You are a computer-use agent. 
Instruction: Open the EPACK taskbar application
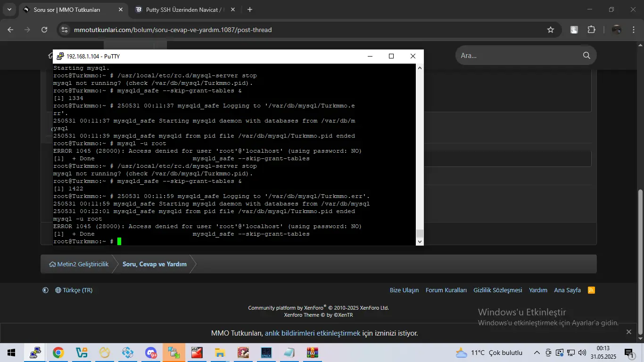click(266, 353)
